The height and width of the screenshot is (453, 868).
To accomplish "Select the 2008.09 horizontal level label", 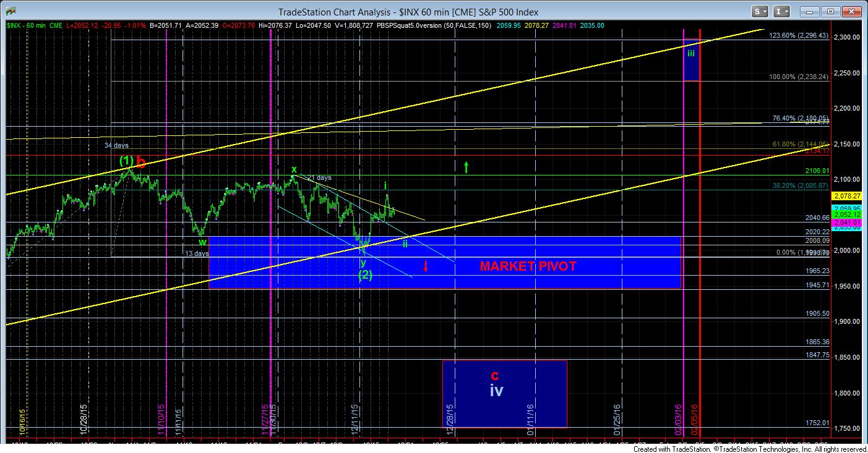I will 817,241.
